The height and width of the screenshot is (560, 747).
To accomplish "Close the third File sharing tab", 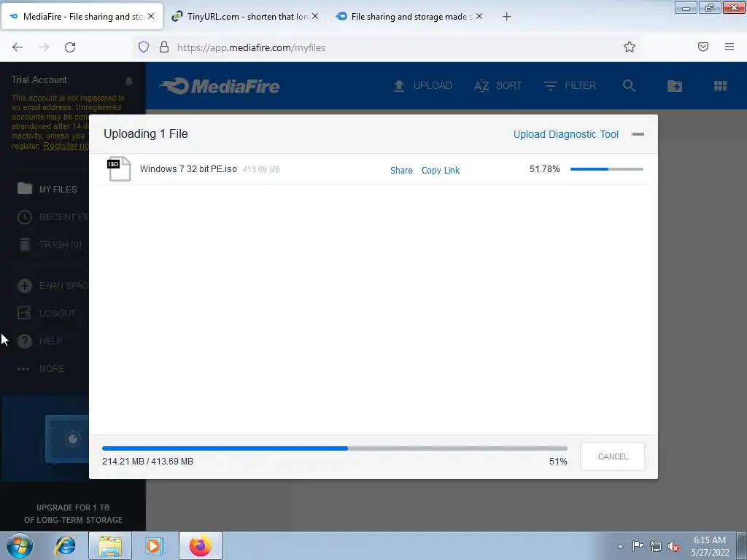I will (479, 16).
